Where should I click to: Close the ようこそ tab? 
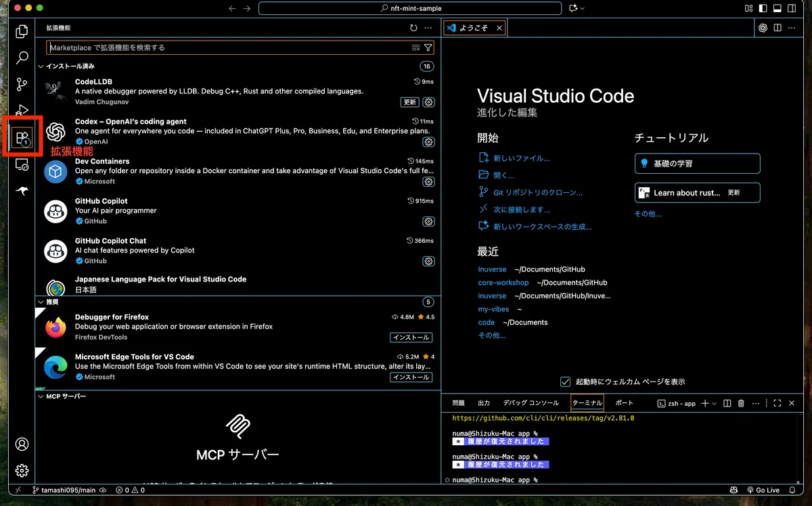tap(499, 28)
